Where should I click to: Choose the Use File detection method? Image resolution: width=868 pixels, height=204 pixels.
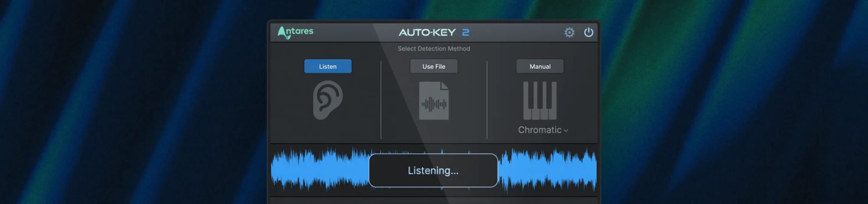(434, 67)
